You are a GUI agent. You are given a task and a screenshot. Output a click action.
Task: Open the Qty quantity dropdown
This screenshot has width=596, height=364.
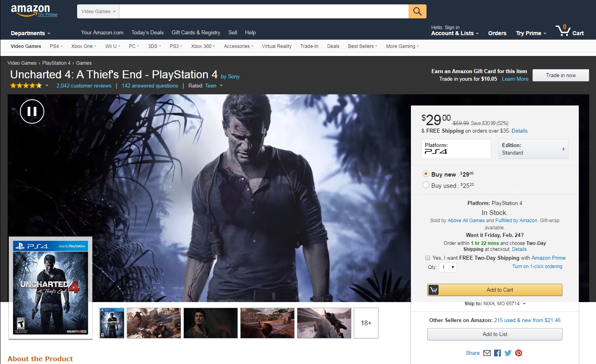point(448,267)
